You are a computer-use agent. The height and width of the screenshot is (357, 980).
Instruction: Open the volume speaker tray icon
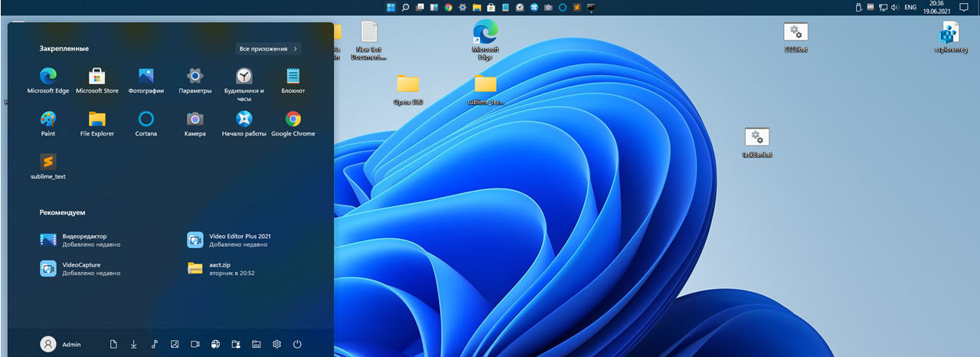(x=895, y=8)
